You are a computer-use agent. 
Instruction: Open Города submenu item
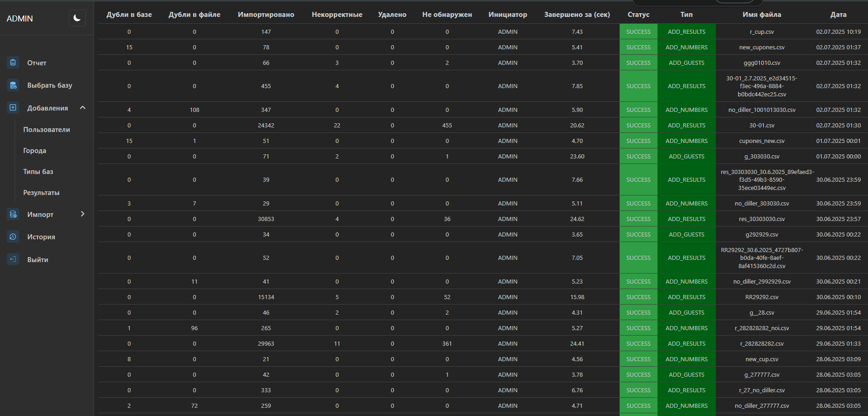click(x=35, y=151)
